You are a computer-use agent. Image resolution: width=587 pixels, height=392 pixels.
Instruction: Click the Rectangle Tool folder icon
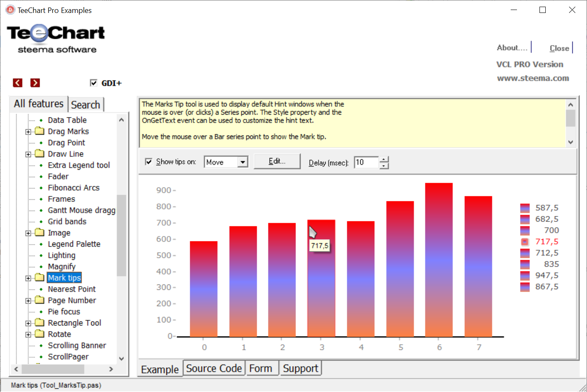[40, 323]
